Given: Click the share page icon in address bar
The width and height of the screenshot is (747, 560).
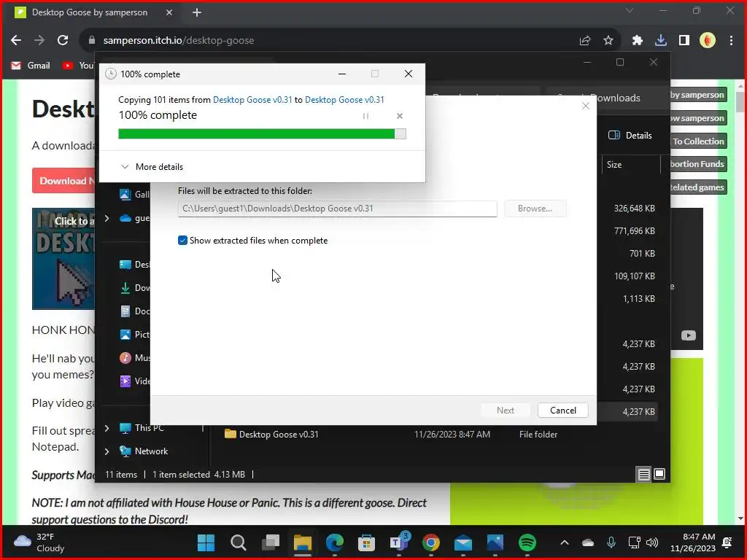Looking at the screenshot, I should coord(585,41).
